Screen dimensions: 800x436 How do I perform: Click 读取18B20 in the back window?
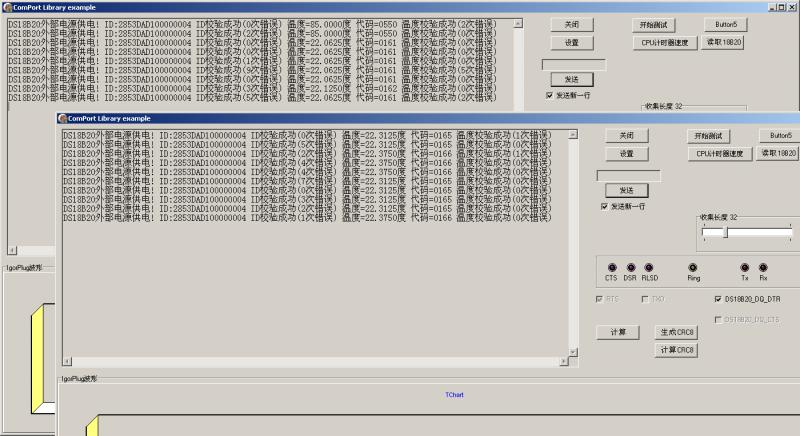(725, 43)
